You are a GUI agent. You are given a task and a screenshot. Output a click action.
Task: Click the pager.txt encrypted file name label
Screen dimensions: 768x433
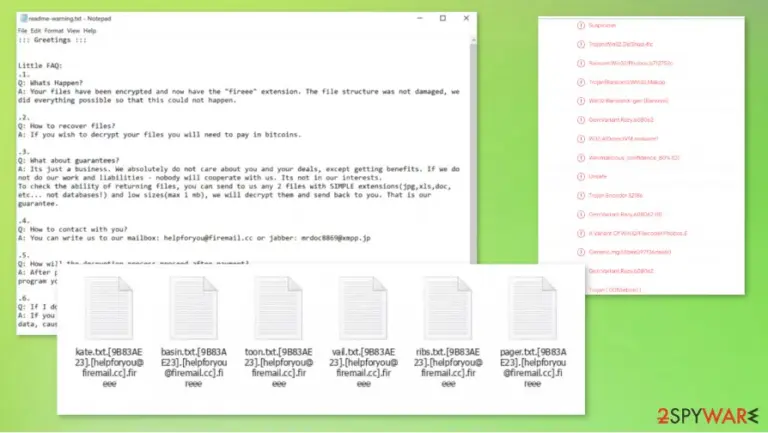[x=533, y=367]
